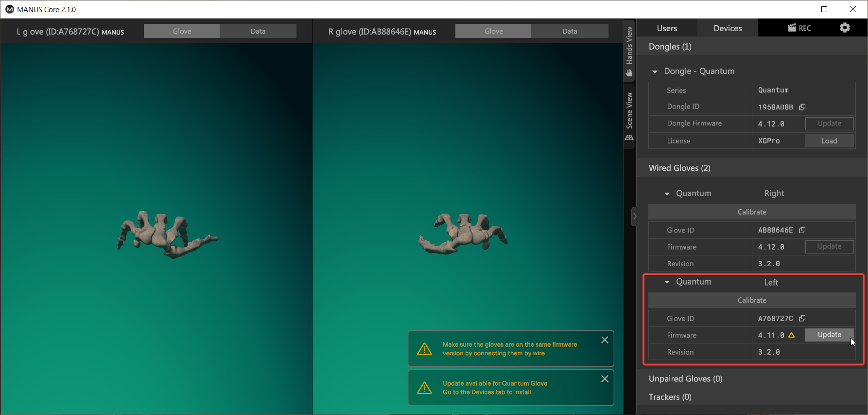The image size is (868, 415).
Task: Collapse the Quantum Right glove section
Action: (x=667, y=194)
